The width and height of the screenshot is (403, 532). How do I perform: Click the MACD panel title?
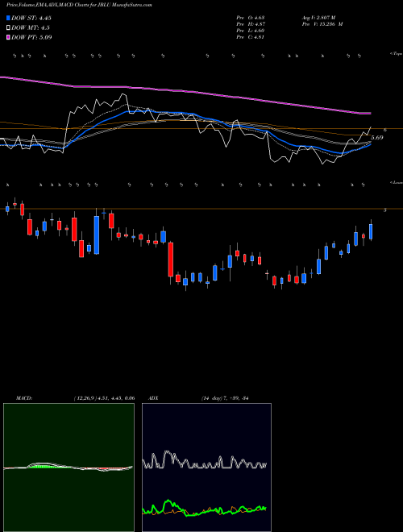click(x=23, y=398)
